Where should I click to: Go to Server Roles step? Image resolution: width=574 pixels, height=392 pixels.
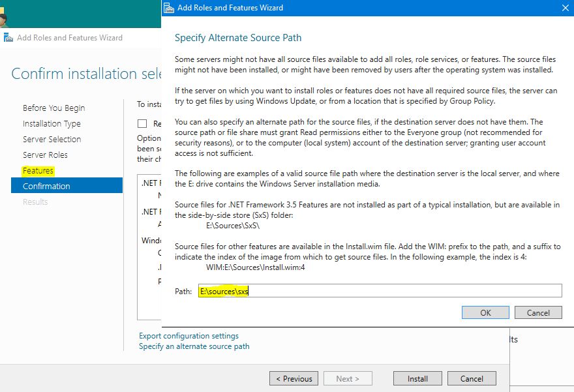point(45,155)
